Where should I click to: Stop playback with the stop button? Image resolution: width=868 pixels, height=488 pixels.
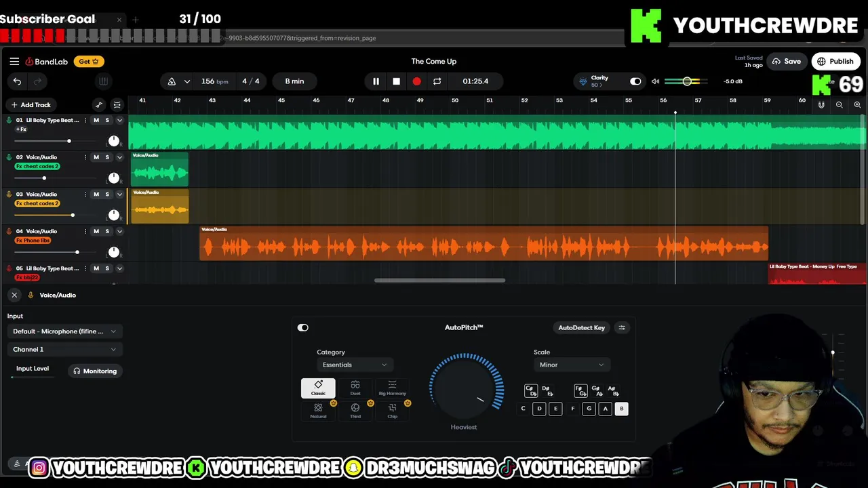point(396,81)
